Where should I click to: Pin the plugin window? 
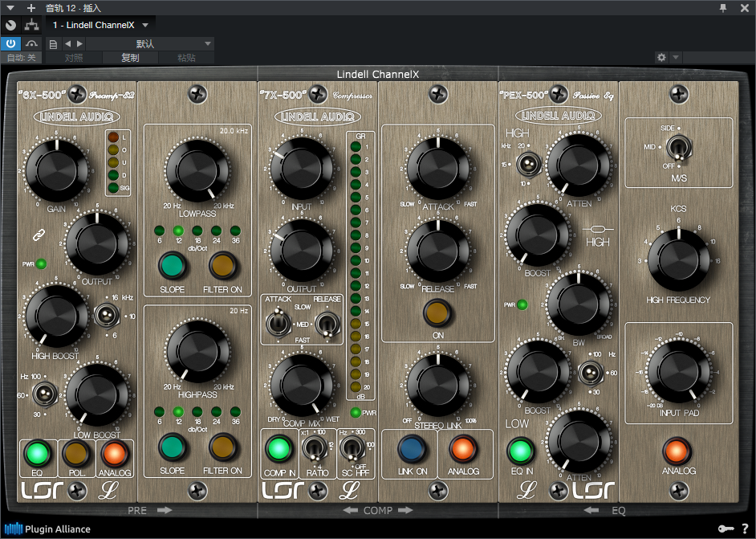click(x=723, y=8)
